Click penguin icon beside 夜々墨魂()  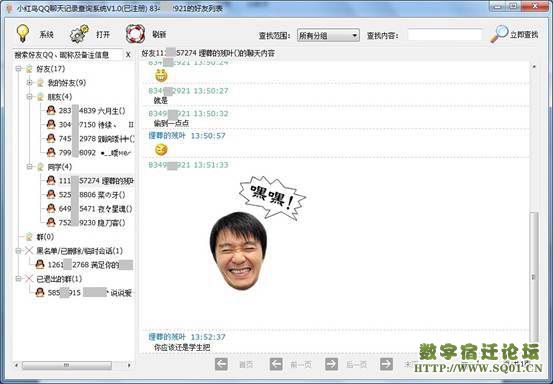point(51,208)
